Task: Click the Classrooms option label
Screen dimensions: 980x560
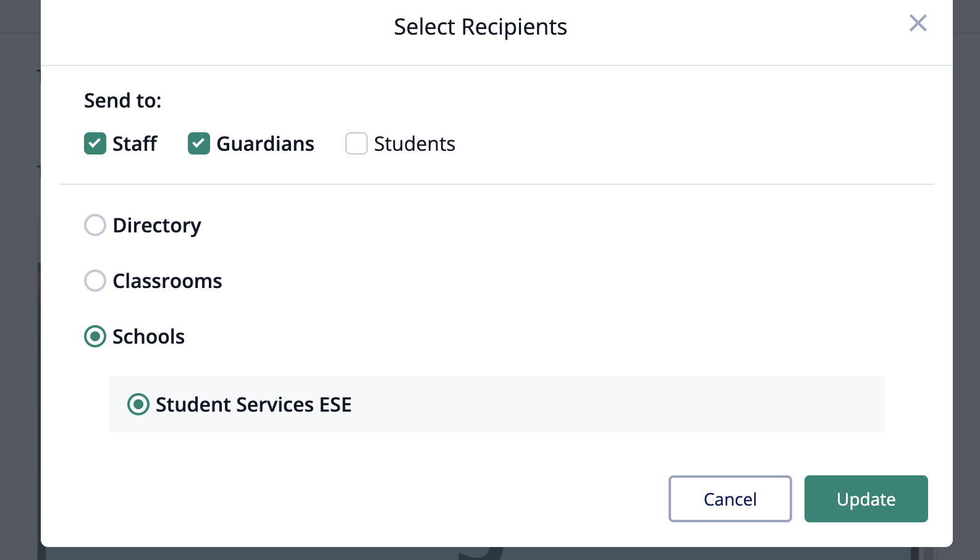Action: point(167,281)
